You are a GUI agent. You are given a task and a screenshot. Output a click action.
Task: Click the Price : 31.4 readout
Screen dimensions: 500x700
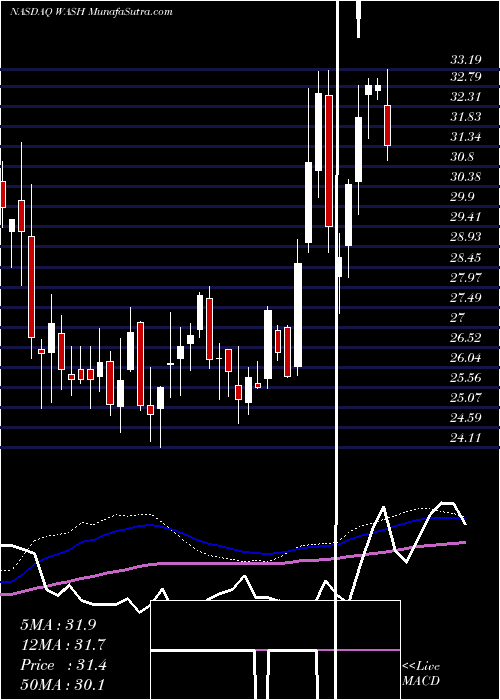pyautogui.click(x=63, y=665)
